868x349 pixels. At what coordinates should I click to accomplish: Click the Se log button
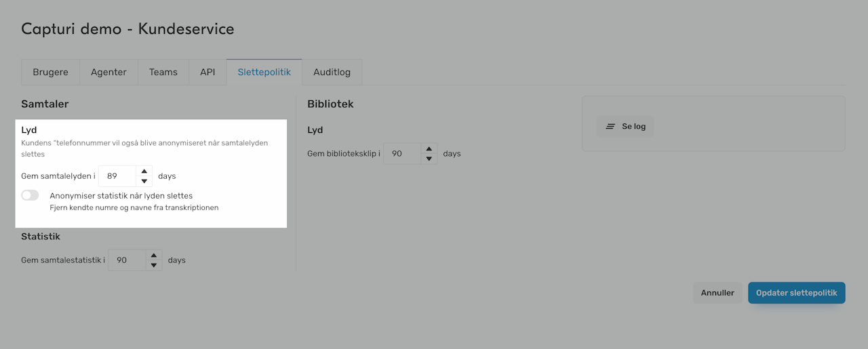pyautogui.click(x=625, y=127)
